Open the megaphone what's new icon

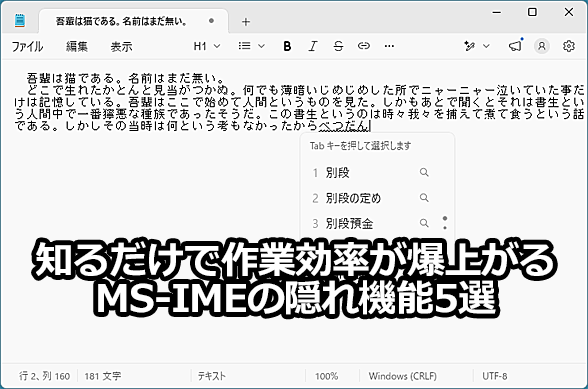[x=516, y=46]
